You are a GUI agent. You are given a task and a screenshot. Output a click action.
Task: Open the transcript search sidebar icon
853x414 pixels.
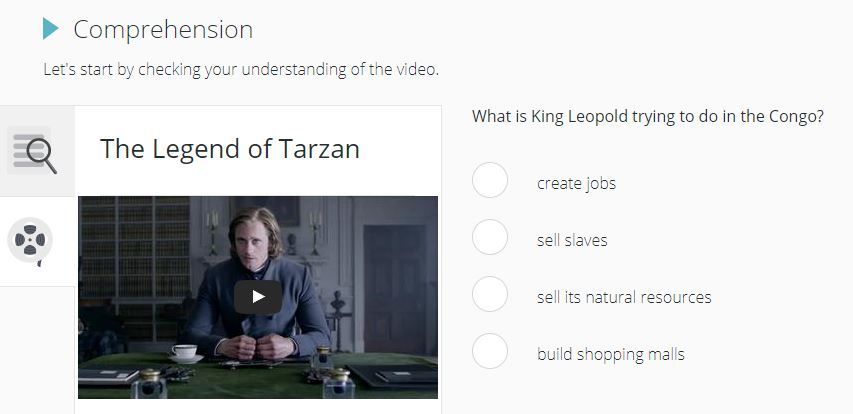[34, 152]
